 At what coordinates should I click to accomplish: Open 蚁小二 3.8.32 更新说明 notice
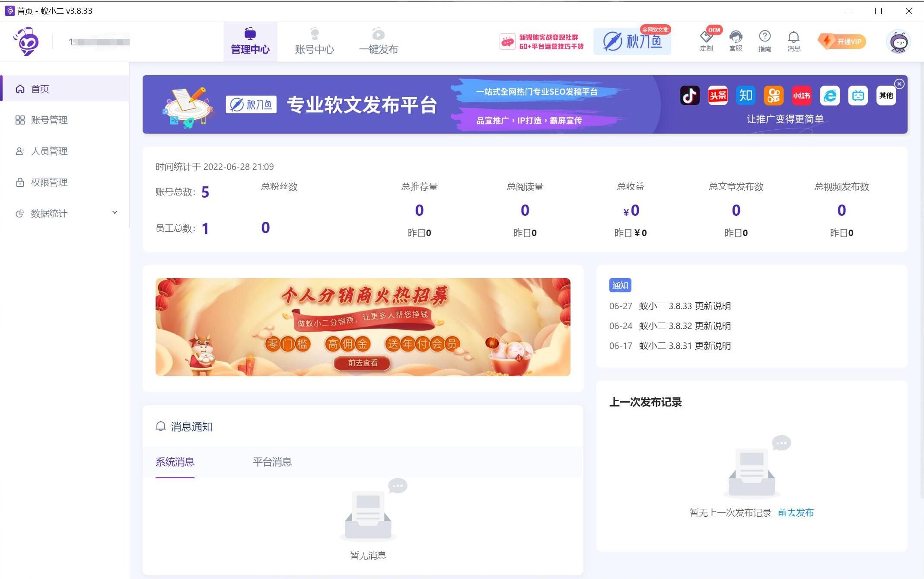coord(685,326)
